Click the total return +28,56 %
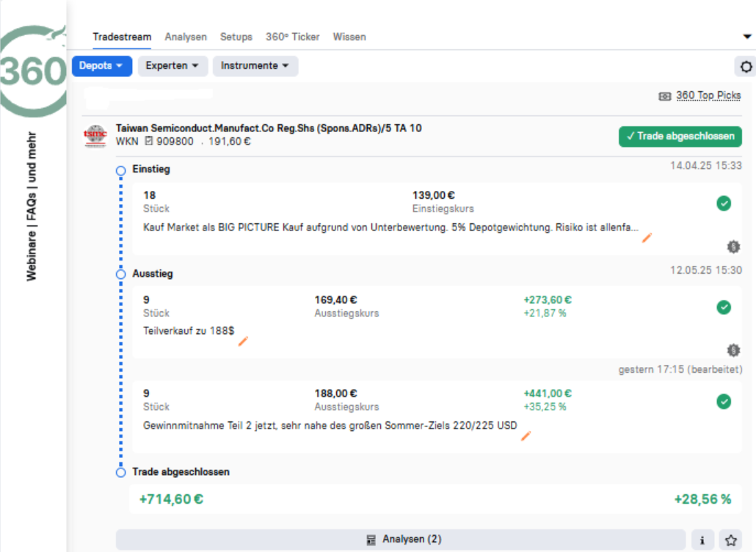This screenshot has height=552, width=756. click(x=702, y=499)
